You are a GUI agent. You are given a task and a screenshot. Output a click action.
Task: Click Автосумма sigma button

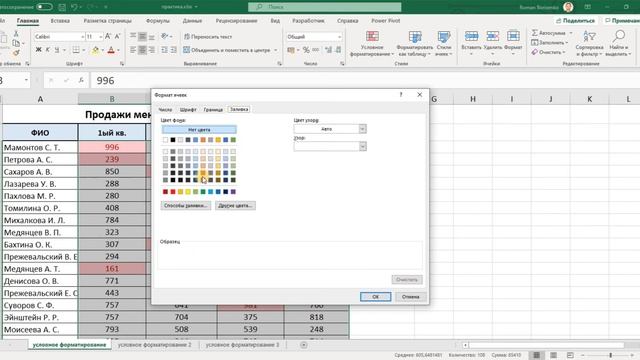click(549, 33)
